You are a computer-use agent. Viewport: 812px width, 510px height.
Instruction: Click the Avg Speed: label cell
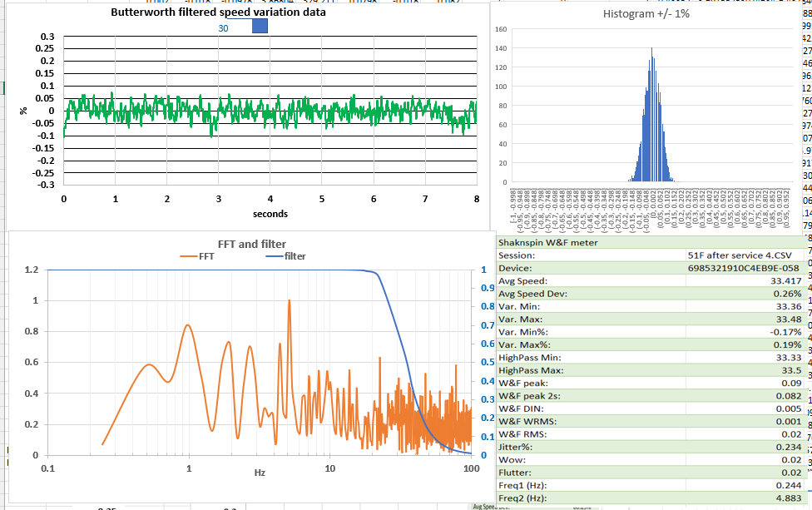coord(591,280)
